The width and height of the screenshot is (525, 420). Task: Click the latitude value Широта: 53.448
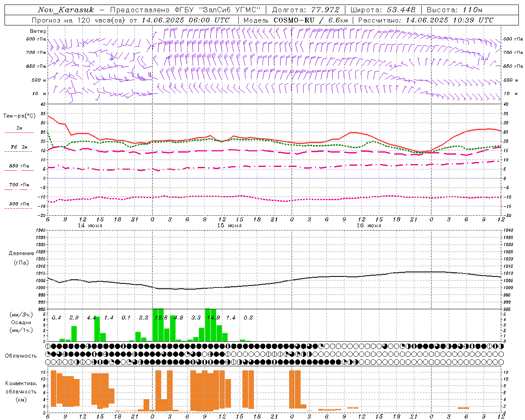point(383,10)
